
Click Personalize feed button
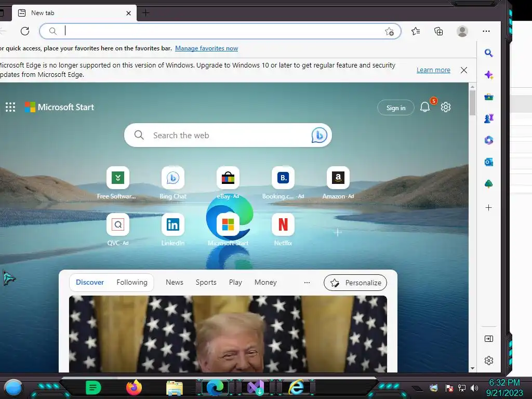pyautogui.click(x=355, y=283)
